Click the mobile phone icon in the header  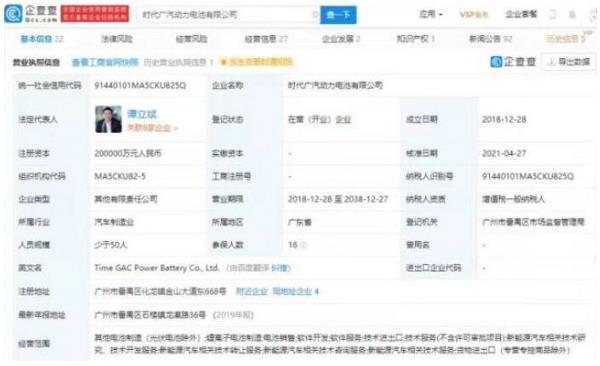[552, 15]
